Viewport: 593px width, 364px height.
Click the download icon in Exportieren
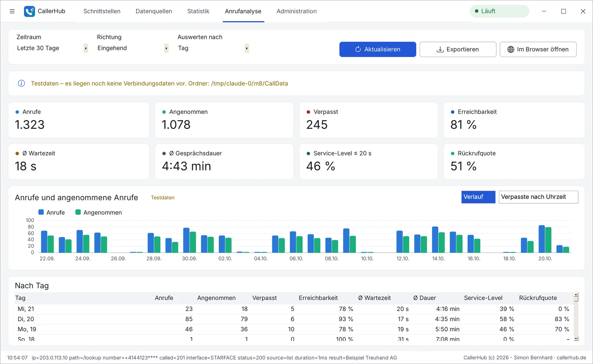tap(440, 49)
